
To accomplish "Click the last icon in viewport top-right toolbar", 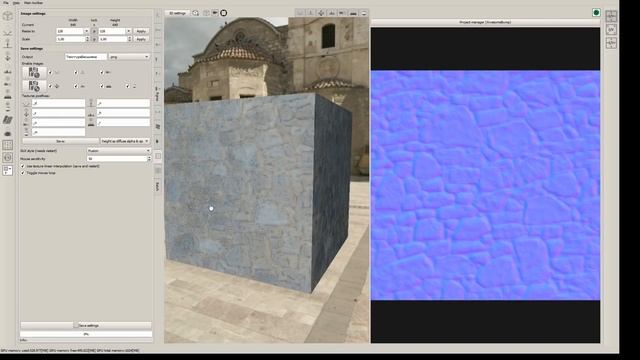I will click(364, 13).
